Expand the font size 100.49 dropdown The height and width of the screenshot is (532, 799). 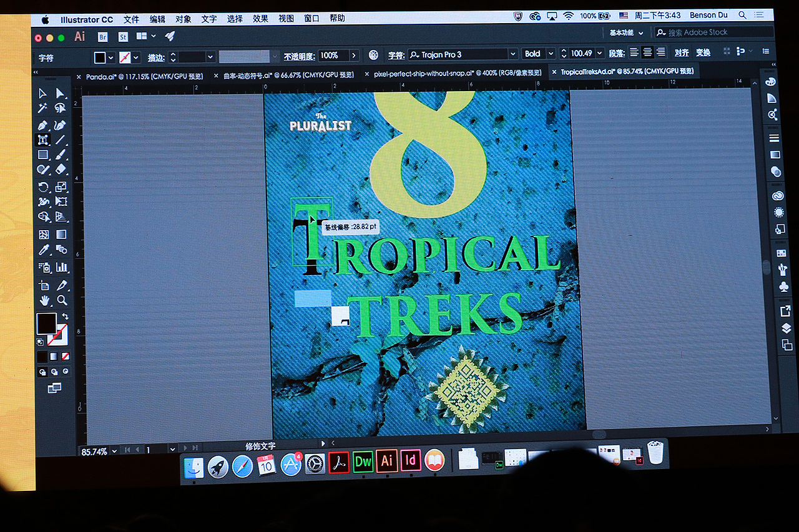pyautogui.click(x=600, y=54)
